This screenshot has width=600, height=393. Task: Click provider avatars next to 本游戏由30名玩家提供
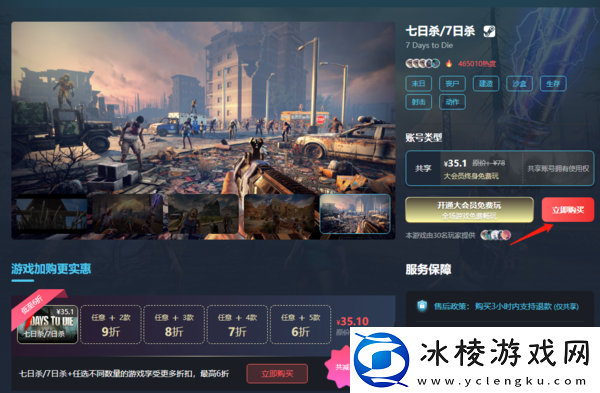click(496, 235)
